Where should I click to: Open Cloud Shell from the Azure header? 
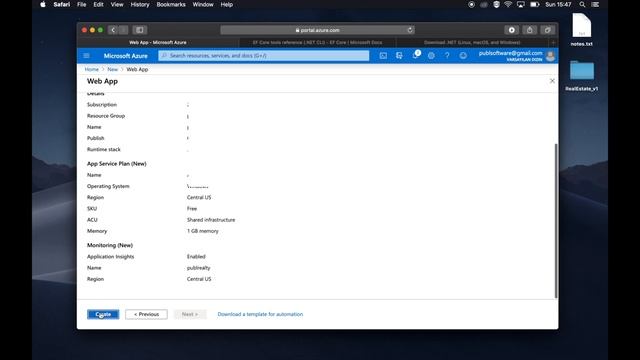383,56
